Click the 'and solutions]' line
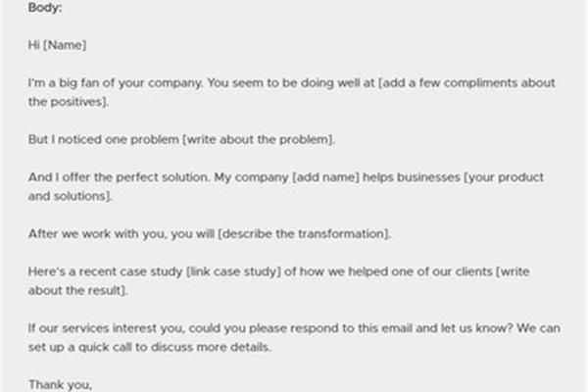 (x=71, y=196)
